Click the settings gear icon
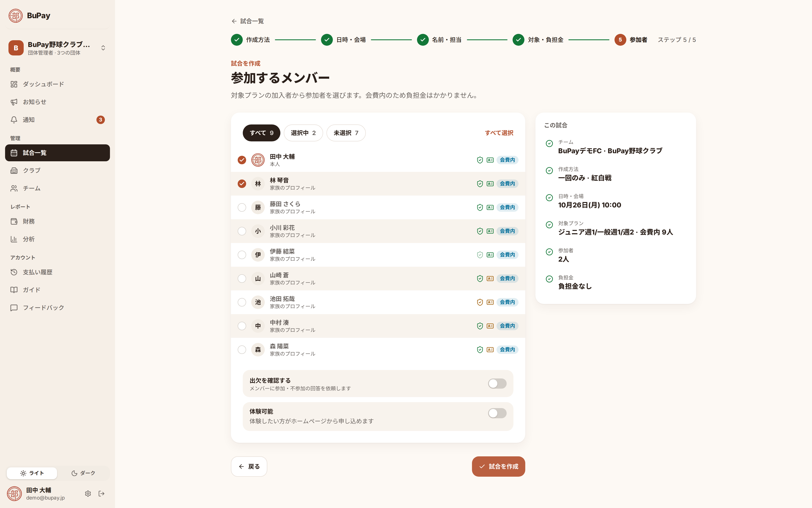 (x=88, y=493)
